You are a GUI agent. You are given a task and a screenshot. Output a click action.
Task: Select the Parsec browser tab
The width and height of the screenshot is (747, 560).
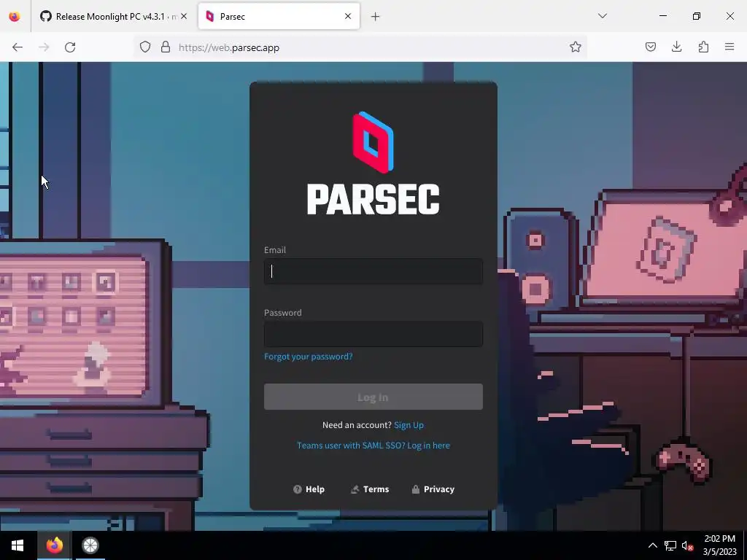279,16
